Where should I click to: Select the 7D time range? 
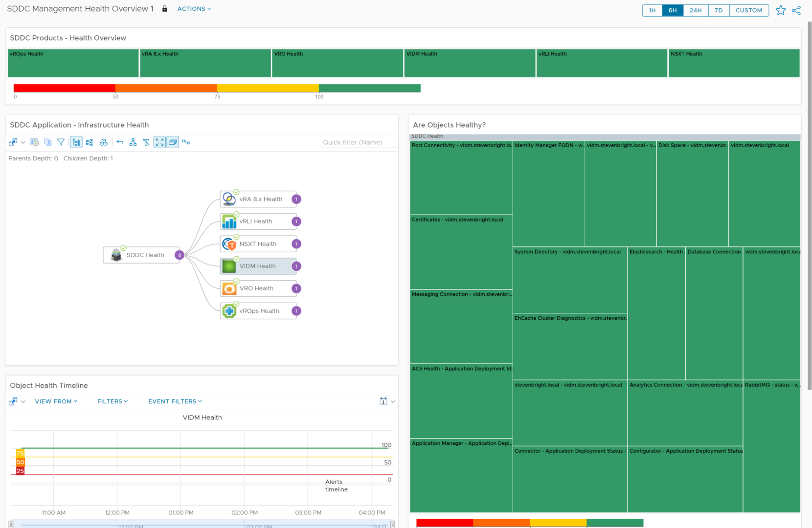point(719,10)
